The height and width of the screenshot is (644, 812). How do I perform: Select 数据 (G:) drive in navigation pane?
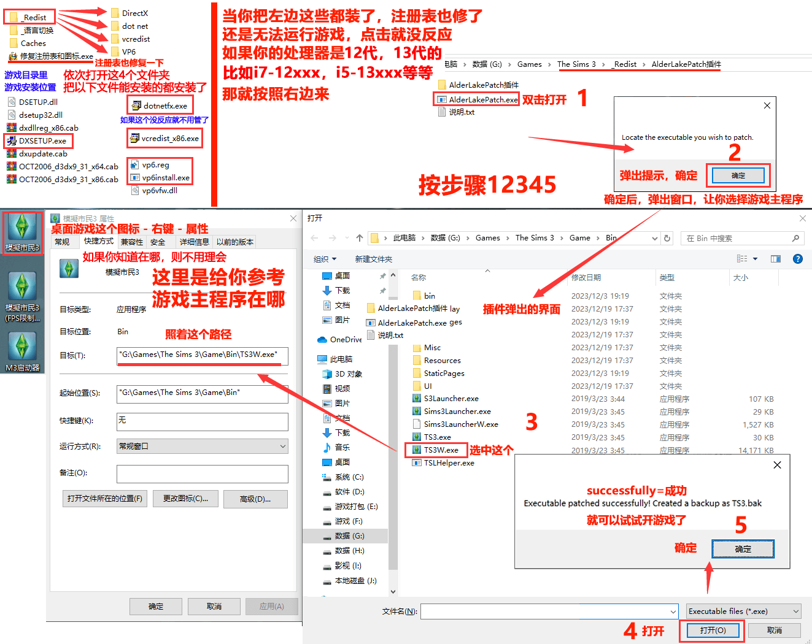click(349, 536)
